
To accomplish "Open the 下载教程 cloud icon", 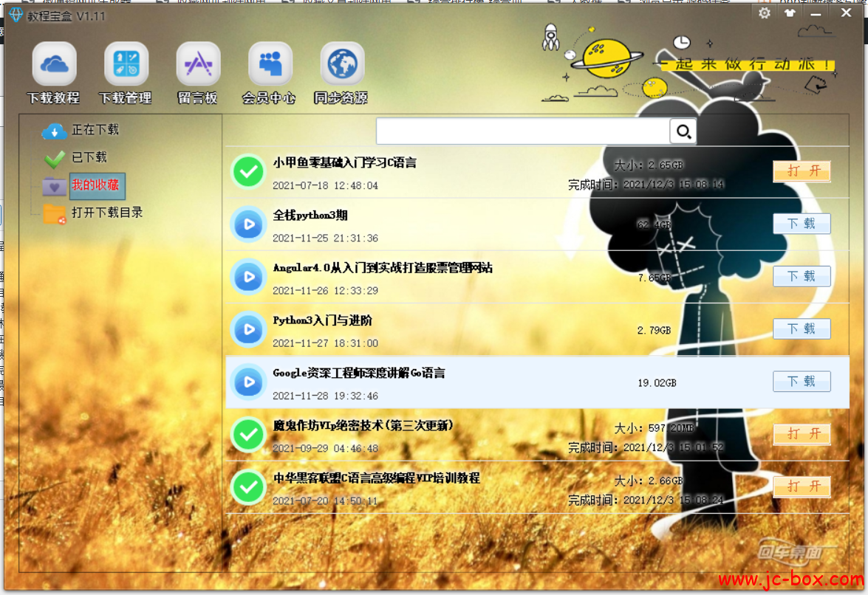I will click(54, 64).
